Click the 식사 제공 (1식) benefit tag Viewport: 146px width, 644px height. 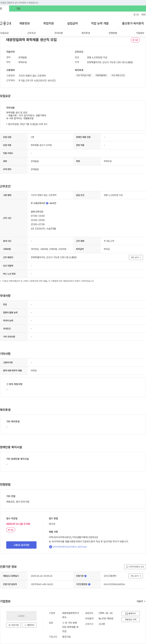[x=118, y=75]
